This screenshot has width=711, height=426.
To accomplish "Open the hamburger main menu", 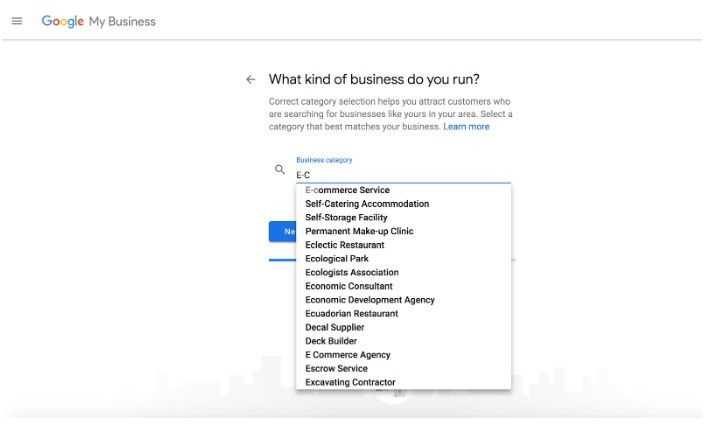I will (16, 21).
